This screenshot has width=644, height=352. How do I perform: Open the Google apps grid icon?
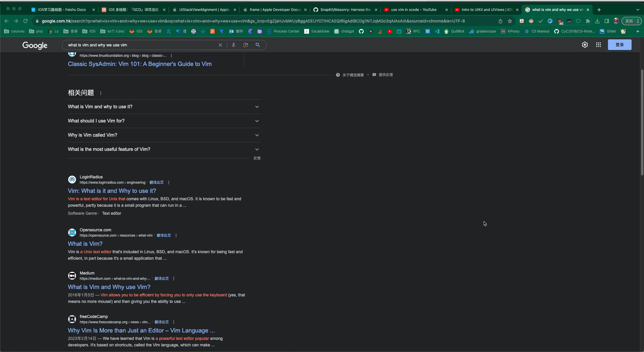(598, 45)
